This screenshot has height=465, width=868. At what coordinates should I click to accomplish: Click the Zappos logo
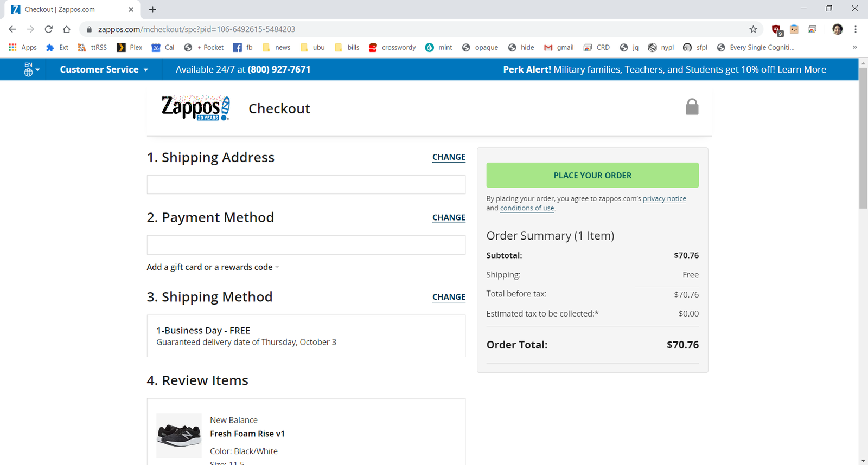click(195, 108)
